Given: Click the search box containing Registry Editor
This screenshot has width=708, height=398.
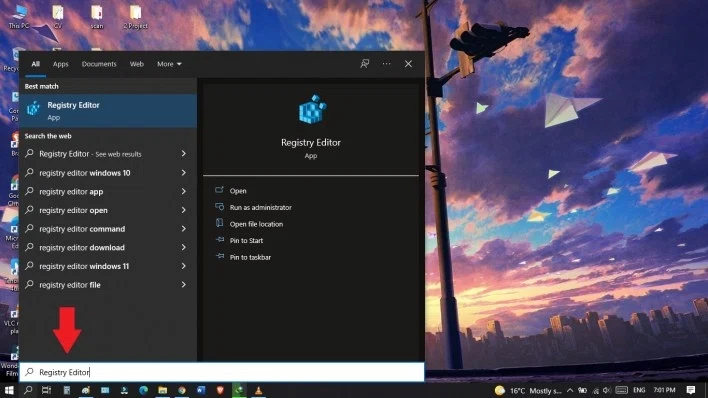Looking at the screenshot, I should tap(222, 372).
